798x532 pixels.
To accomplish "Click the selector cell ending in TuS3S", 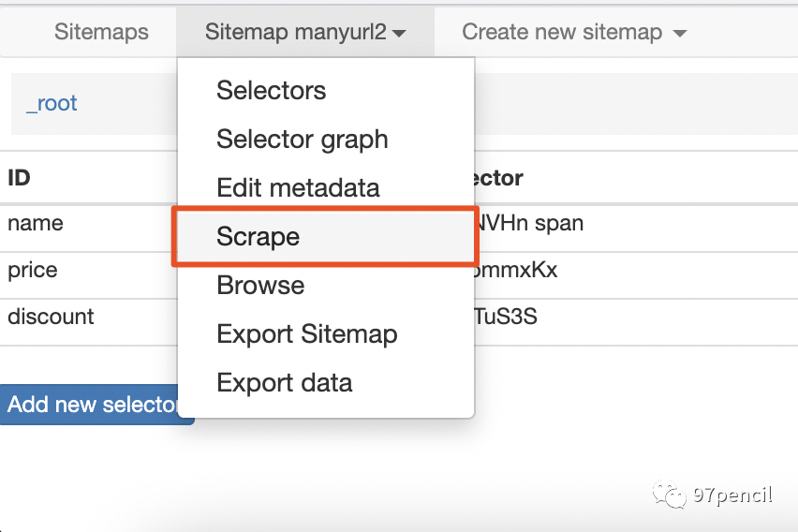I will click(x=506, y=318).
